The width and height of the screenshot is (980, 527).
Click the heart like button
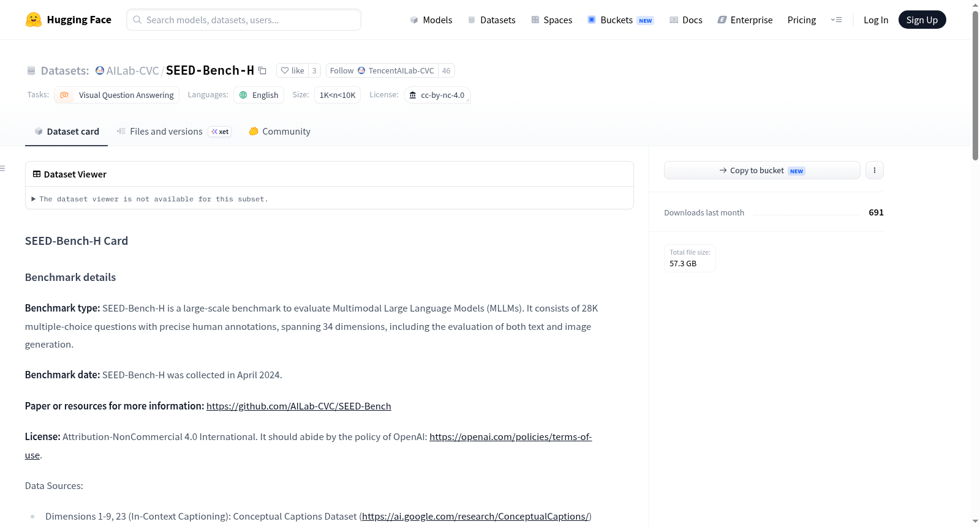[x=292, y=70]
